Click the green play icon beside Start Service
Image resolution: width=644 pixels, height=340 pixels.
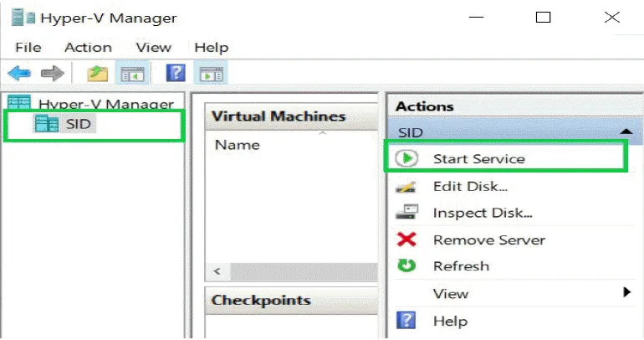pyautogui.click(x=406, y=158)
